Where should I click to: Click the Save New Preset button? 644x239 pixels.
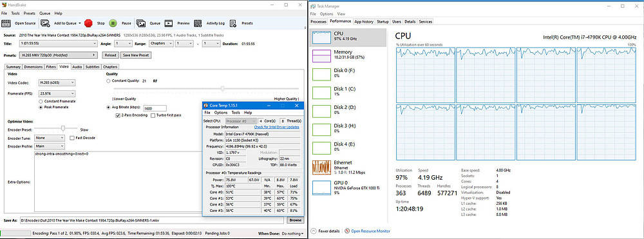tap(136, 55)
